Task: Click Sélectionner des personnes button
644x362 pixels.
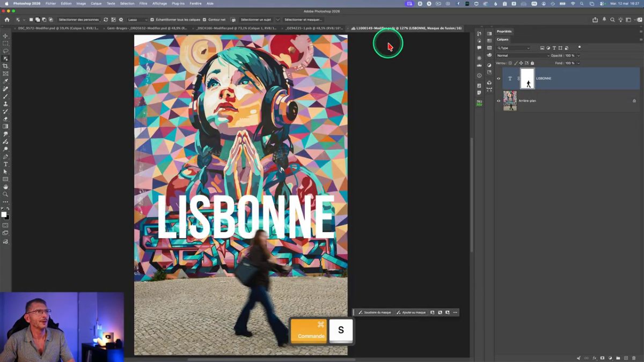Action: click(79, 20)
